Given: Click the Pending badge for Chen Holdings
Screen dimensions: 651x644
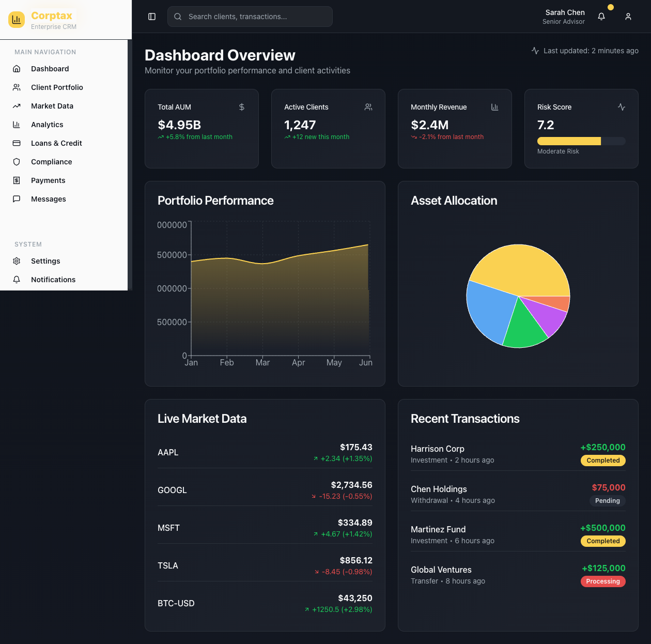Looking at the screenshot, I should point(607,501).
